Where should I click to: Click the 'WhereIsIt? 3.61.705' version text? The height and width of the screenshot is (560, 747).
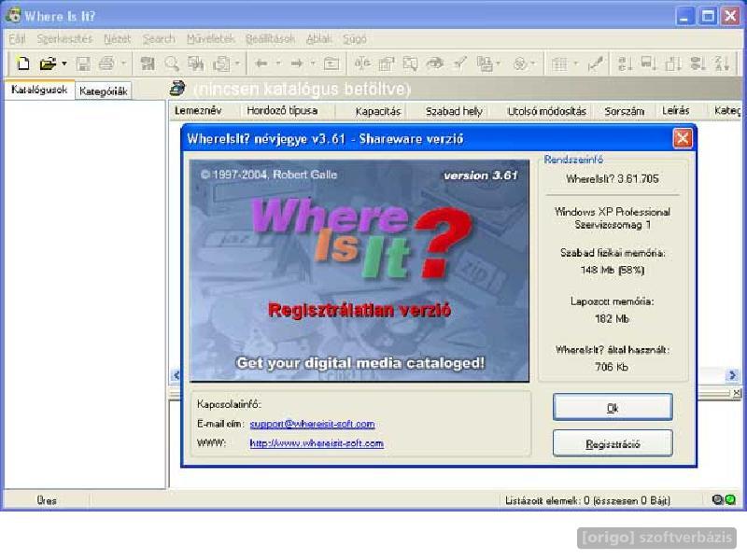[x=613, y=179]
